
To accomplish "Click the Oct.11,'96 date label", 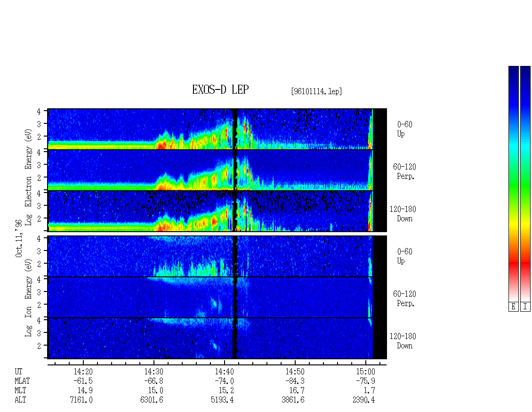I will click(x=19, y=238).
